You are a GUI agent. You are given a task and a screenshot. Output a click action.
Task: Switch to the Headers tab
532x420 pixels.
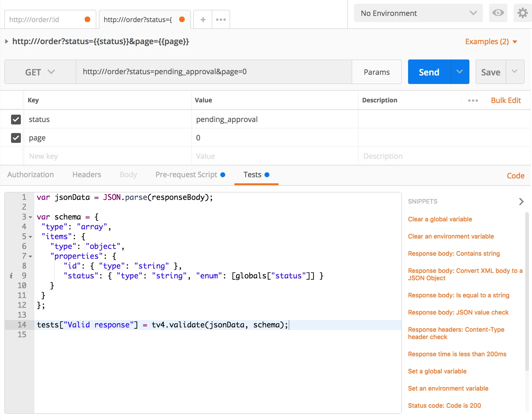pyautogui.click(x=87, y=175)
